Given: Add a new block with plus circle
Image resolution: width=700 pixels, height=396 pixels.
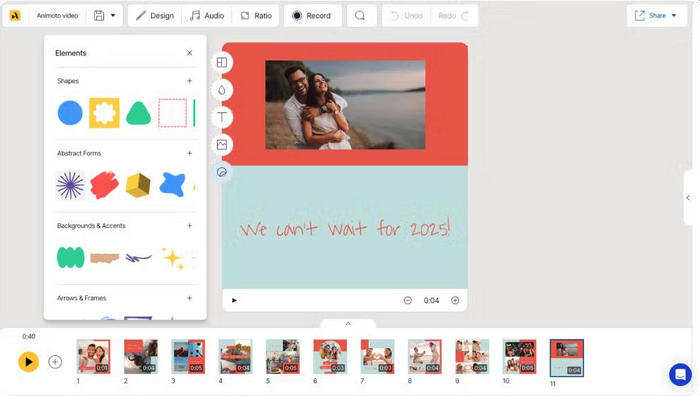Looking at the screenshot, I should tap(55, 362).
